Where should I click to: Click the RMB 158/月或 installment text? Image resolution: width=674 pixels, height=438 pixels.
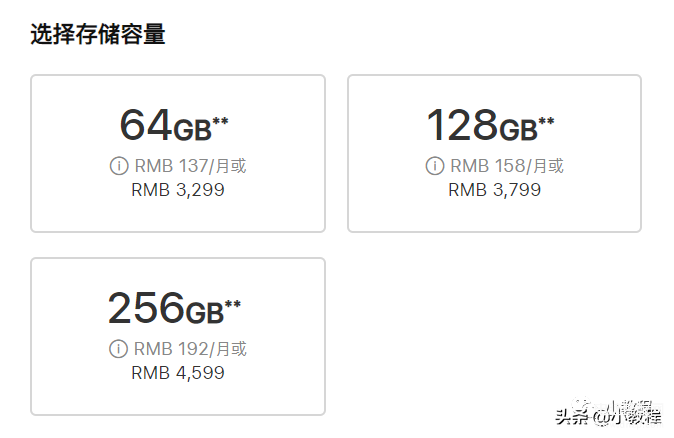[507, 166]
